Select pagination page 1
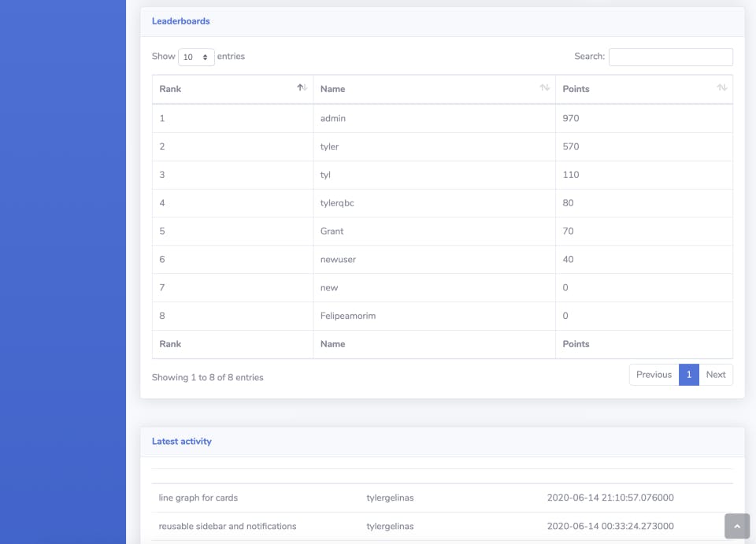This screenshot has width=756, height=544. tap(688, 374)
